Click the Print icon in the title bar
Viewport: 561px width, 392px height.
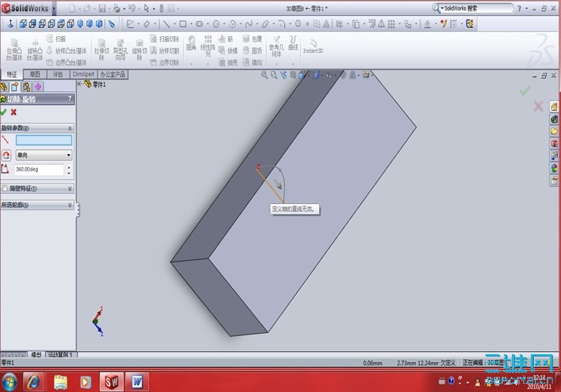(116, 8)
